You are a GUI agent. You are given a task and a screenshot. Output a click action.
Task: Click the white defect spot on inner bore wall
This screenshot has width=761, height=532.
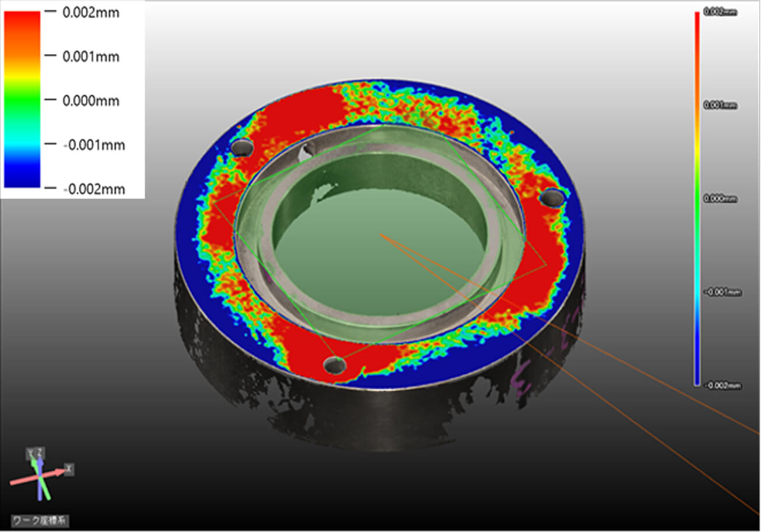pyautogui.click(x=304, y=154)
